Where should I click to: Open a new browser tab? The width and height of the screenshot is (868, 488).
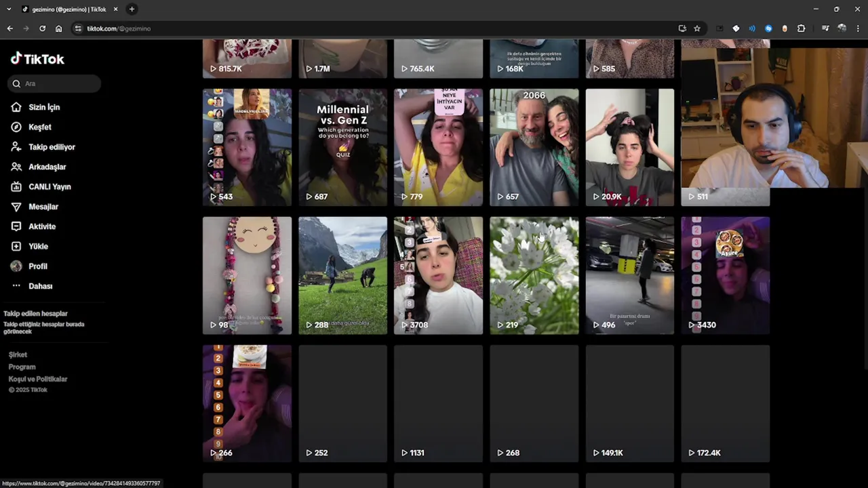tap(132, 9)
